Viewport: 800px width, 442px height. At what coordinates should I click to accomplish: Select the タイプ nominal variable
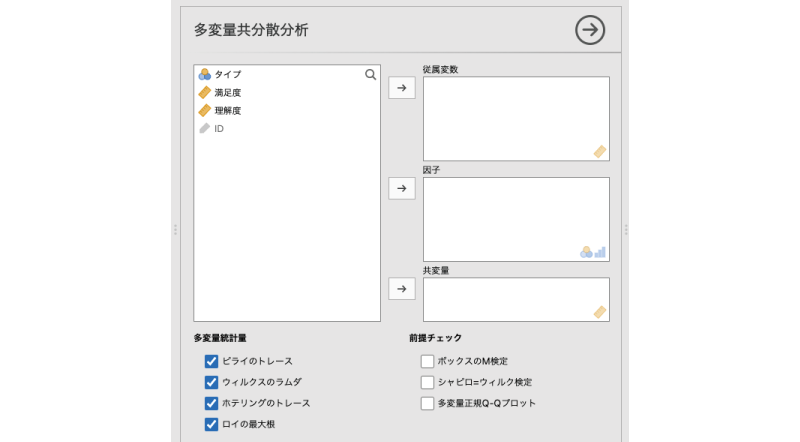[227, 75]
